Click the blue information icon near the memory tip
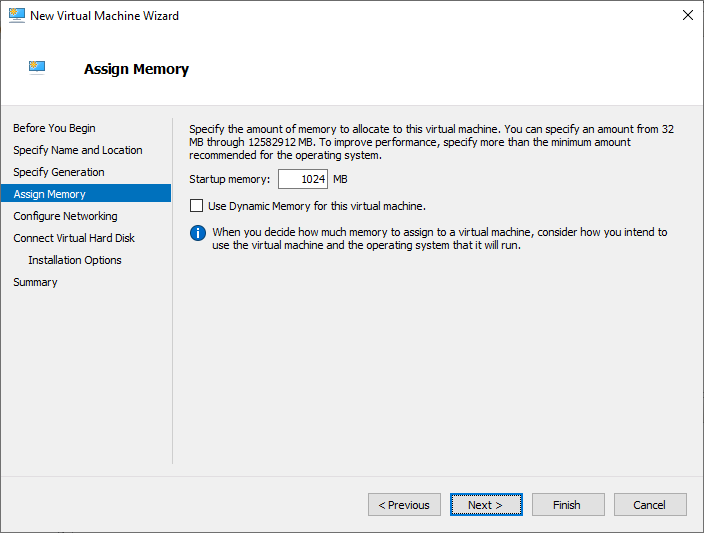The height and width of the screenshot is (533, 704). [197, 233]
